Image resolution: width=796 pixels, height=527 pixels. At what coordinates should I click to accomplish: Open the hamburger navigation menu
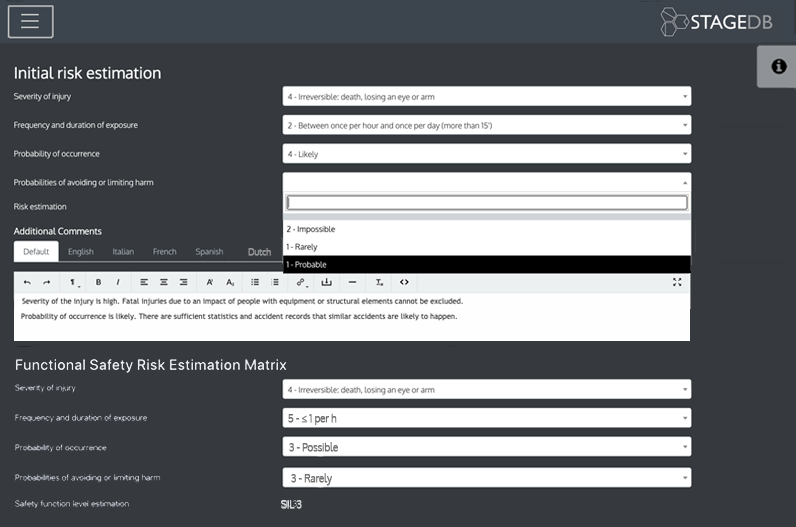[30, 21]
